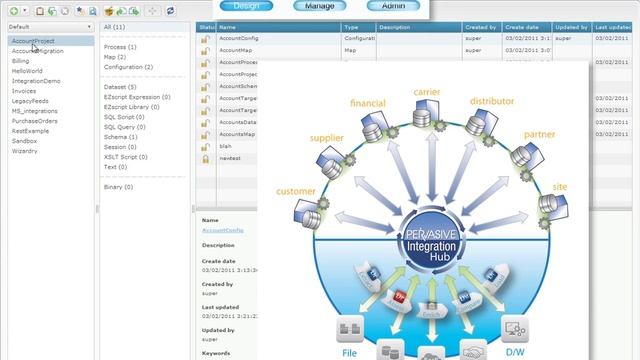Select the Invoices project
The height and width of the screenshot is (360, 640).
coord(24,91)
